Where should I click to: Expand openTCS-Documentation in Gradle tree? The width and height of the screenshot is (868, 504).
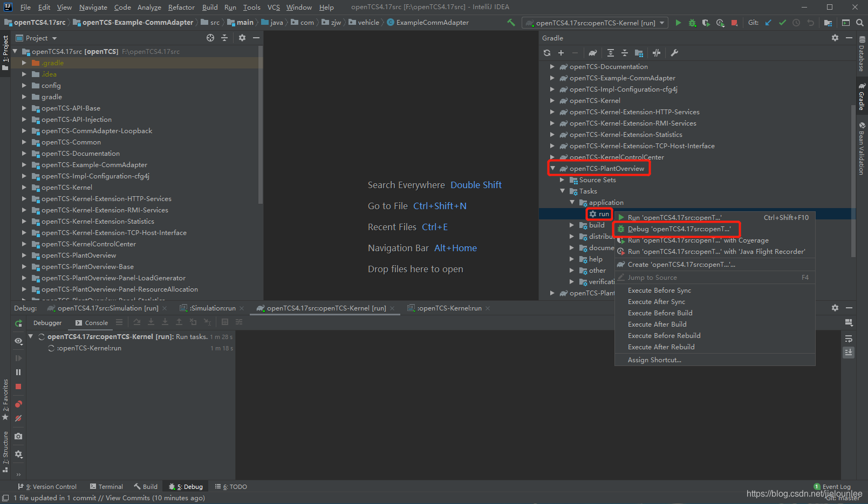pyautogui.click(x=552, y=66)
